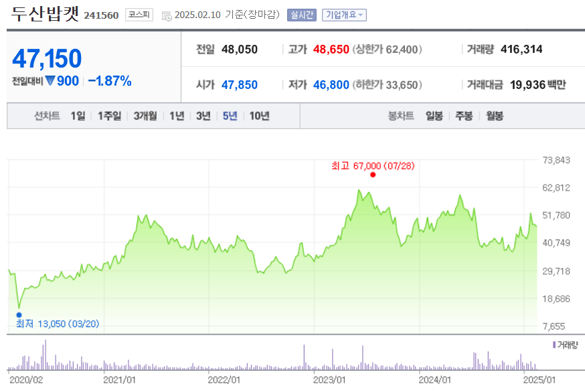The image size is (585, 392).
Task: Show the 월봉 monthly candle chart
Action: click(495, 116)
